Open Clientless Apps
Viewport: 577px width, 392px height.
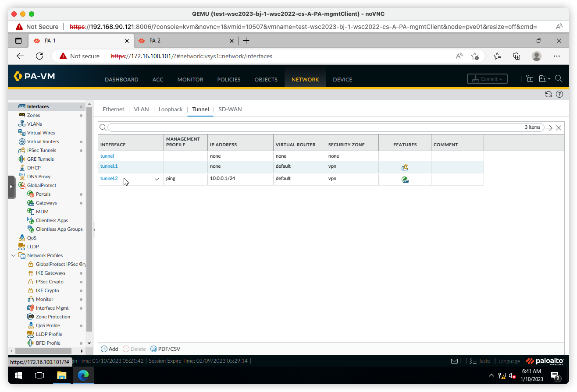click(52, 220)
